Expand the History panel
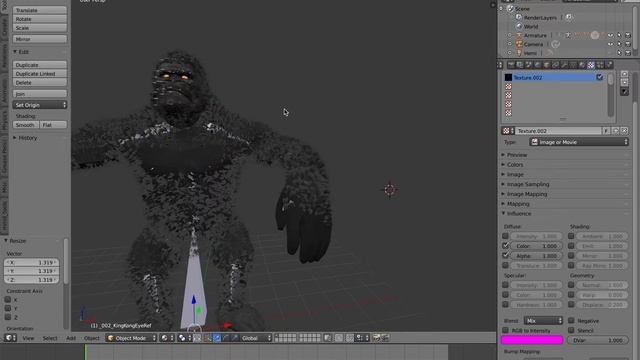Image resolution: width=640 pixels, height=360 pixels. pyautogui.click(x=27, y=138)
